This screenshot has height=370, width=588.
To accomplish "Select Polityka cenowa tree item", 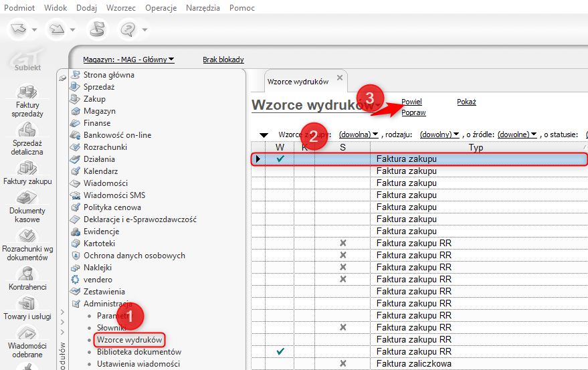I will pyautogui.click(x=112, y=207).
